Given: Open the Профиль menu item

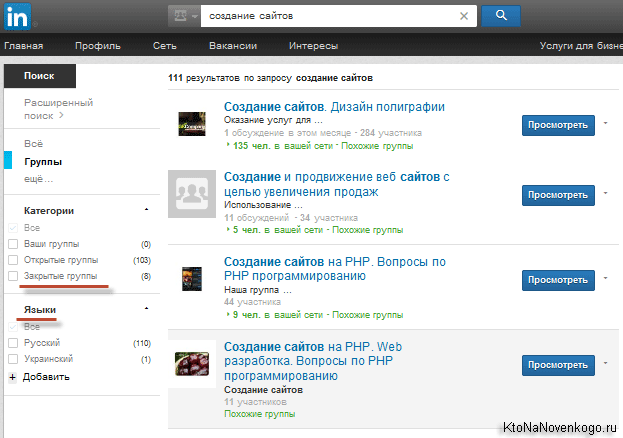Looking at the screenshot, I should (98, 46).
